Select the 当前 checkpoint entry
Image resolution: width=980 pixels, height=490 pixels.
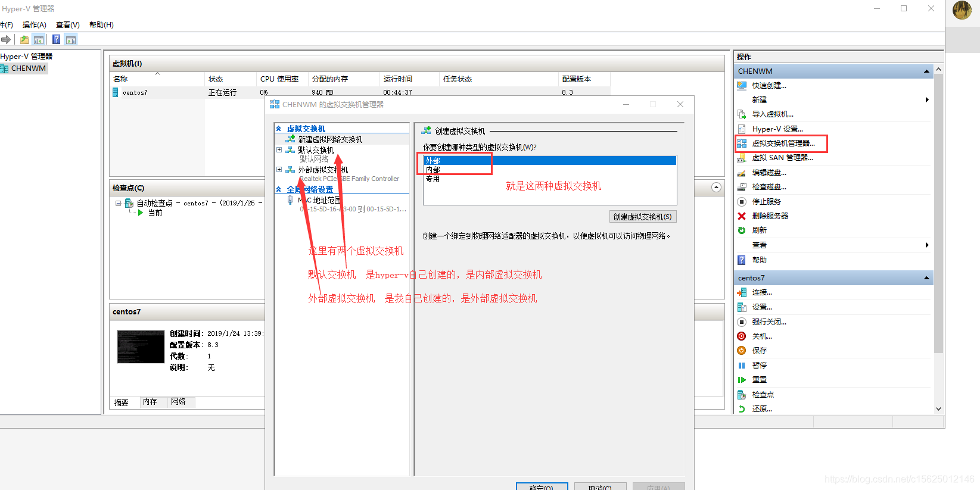pos(155,213)
